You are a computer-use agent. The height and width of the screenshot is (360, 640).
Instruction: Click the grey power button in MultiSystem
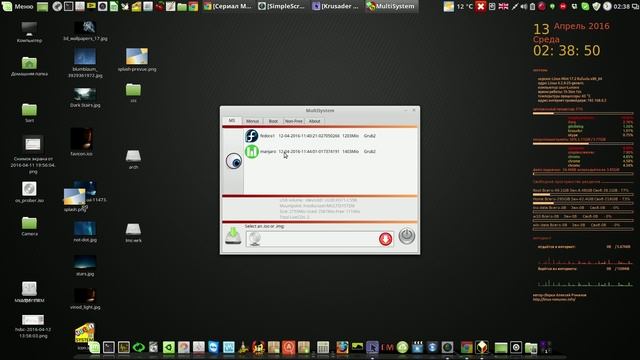407,236
